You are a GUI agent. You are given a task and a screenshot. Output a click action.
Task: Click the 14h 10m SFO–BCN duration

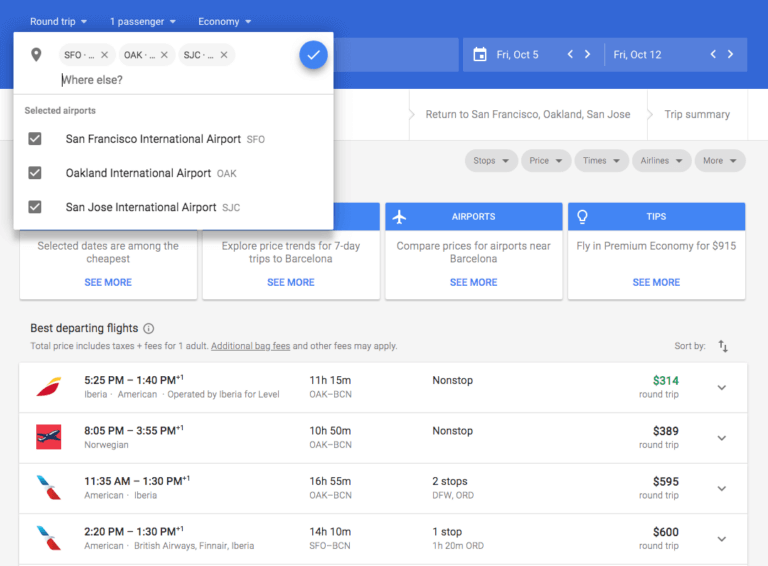[x=330, y=538]
